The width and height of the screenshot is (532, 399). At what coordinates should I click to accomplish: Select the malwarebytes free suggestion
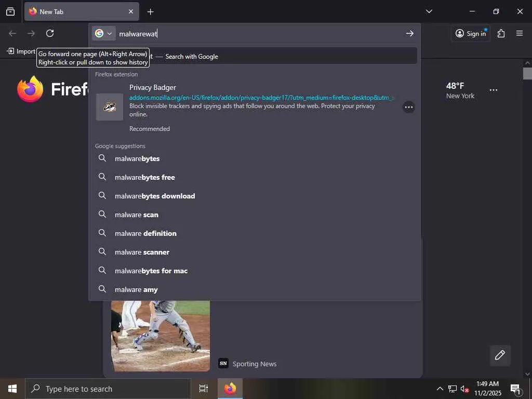[x=255, y=177]
